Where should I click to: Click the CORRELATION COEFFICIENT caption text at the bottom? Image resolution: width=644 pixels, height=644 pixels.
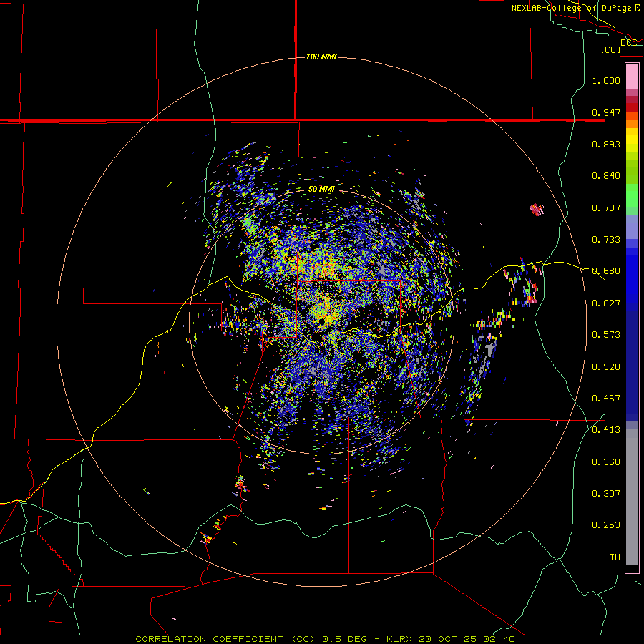209,639
